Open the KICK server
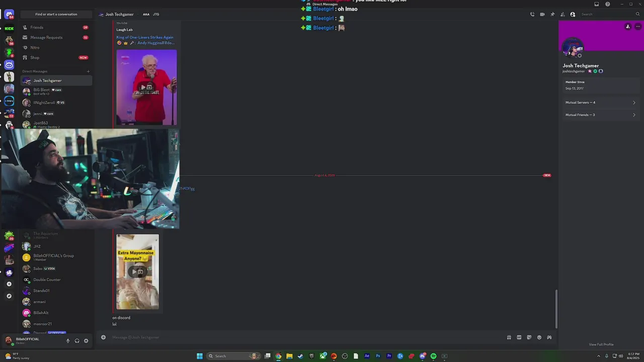644x362 pixels. [x=9, y=28]
